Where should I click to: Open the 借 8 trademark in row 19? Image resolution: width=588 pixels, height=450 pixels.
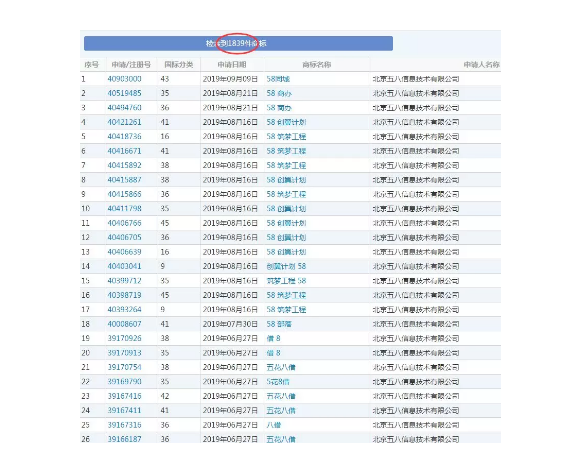pyautogui.click(x=273, y=338)
